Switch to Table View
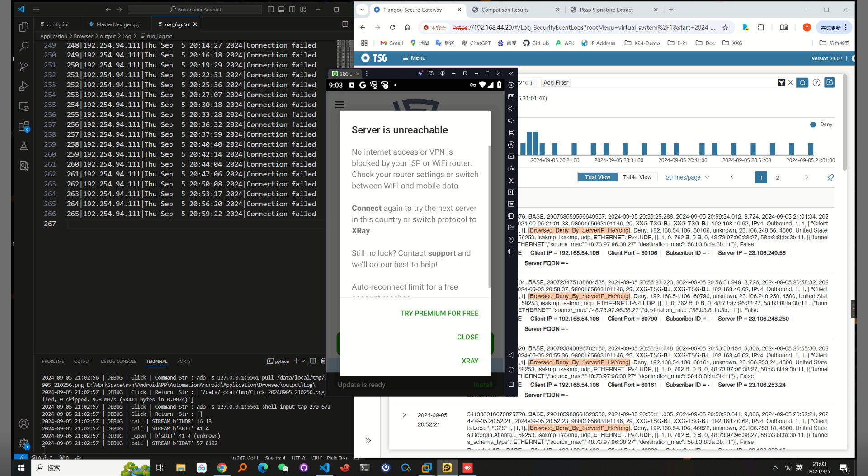Image resolution: width=868 pixels, height=476 pixels. click(x=637, y=177)
